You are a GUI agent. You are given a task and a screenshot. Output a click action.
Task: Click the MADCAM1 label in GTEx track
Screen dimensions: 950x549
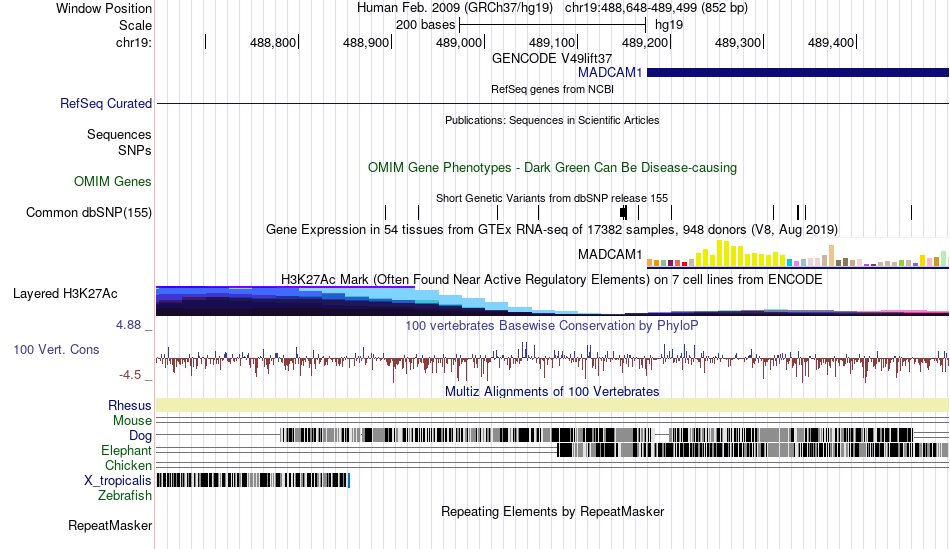point(610,255)
